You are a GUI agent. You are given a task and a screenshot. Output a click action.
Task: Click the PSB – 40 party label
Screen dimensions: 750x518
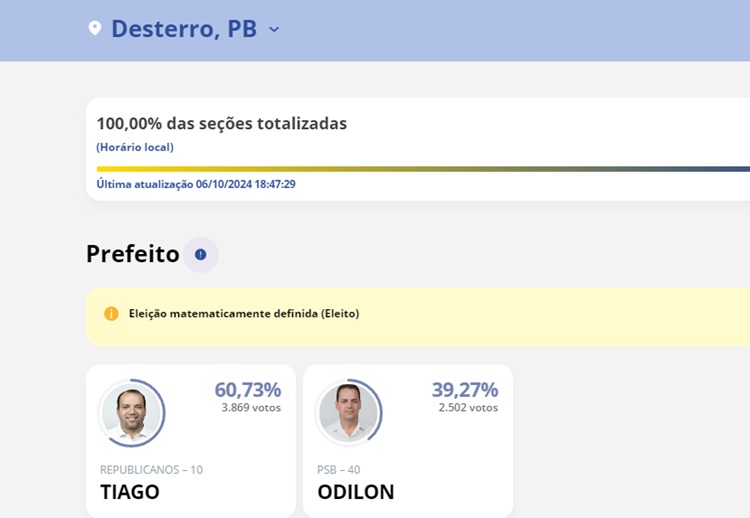[339, 469]
